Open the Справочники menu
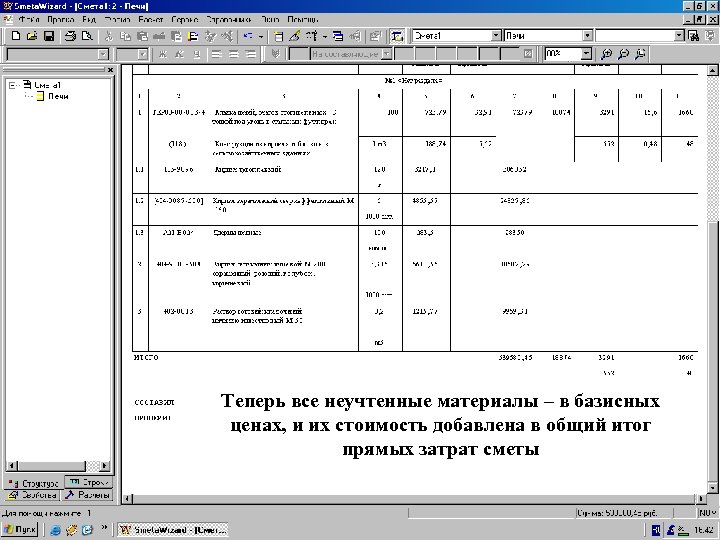This screenshot has width=720, height=540. [x=229, y=20]
